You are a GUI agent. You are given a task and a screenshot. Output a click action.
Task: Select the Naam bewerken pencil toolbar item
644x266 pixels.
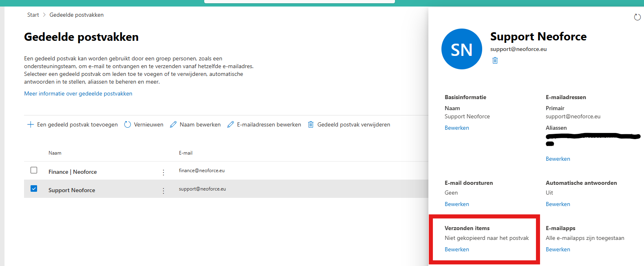click(x=195, y=124)
